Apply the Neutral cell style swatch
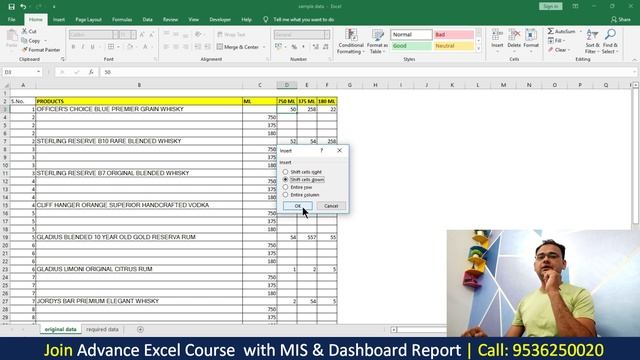Screen dimensions: 640x360 coord(454,46)
